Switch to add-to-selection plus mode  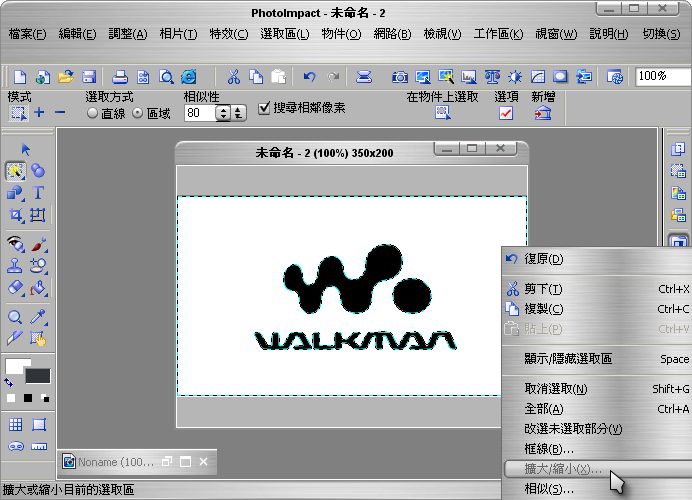click(39, 113)
